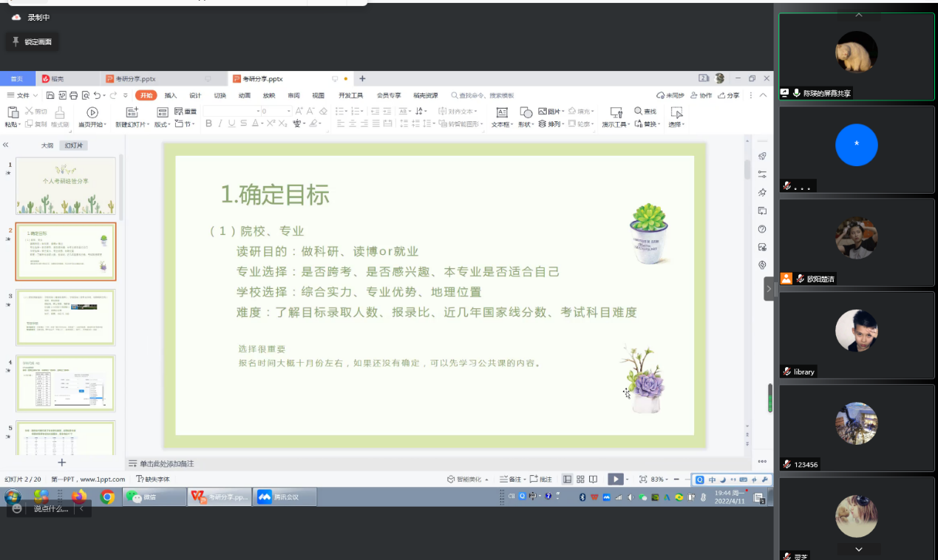Switch to the 大纲 outline tab

click(x=47, y=146)
